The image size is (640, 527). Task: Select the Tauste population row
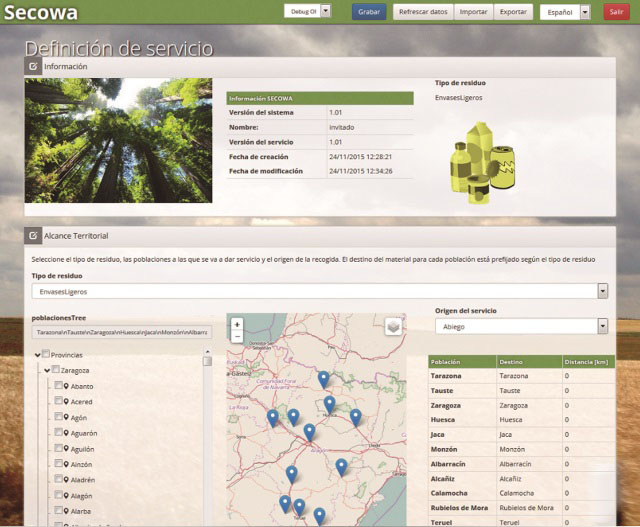522,391
